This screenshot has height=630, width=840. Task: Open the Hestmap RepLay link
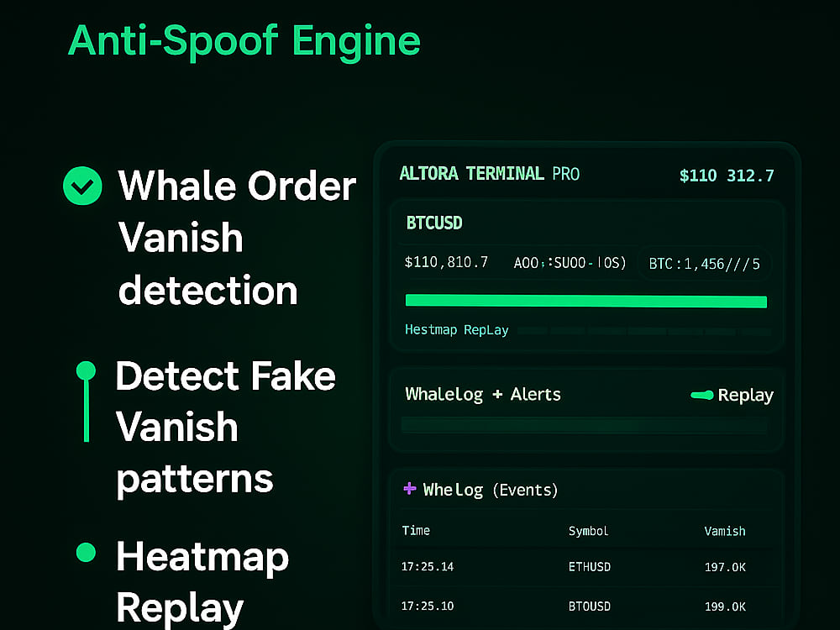coord(456,329)
